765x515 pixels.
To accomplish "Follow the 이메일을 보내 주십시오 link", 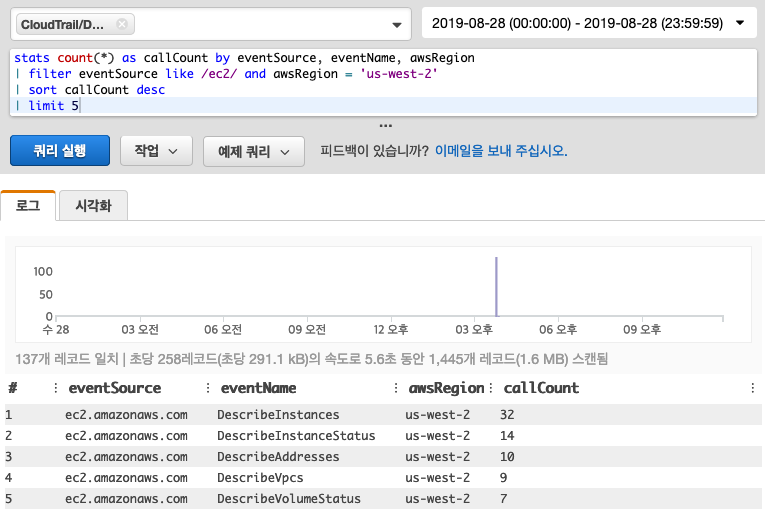I will [501, 151].
